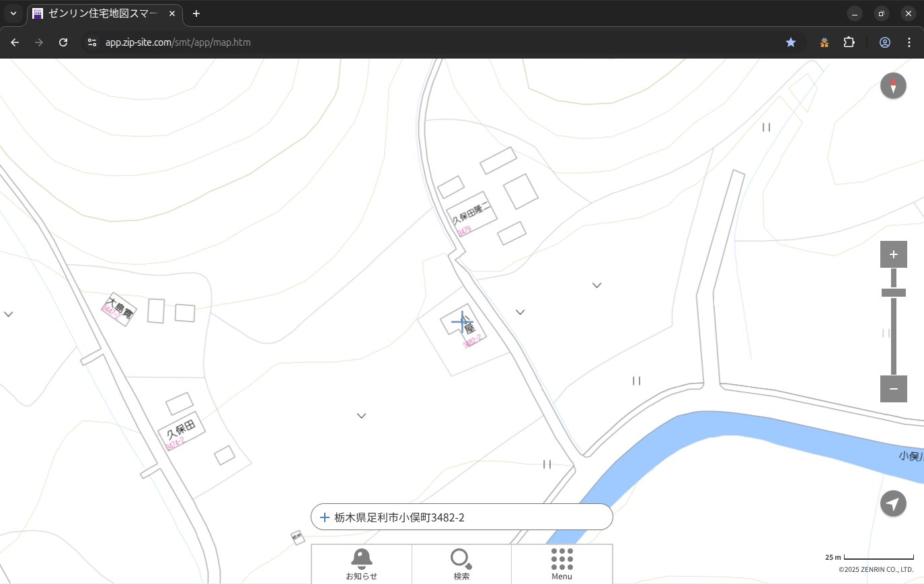Click the 久保田隆二 building on the map
The width and height of the screenshot is (924, 584).
(472, 215)
